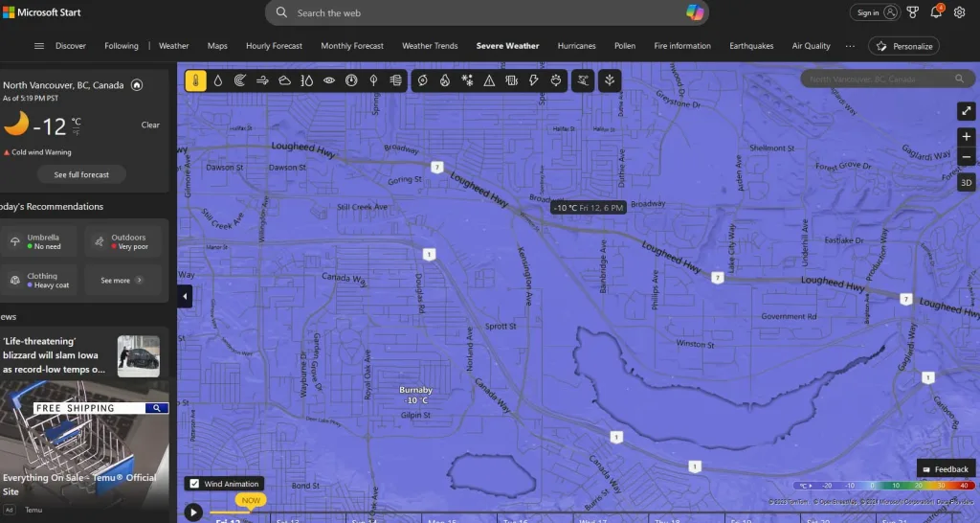Image resolution: width=980 pixels, height=523 pixels.
Task: Open the Hurricane tracker layer
Action: coord(423,81)
